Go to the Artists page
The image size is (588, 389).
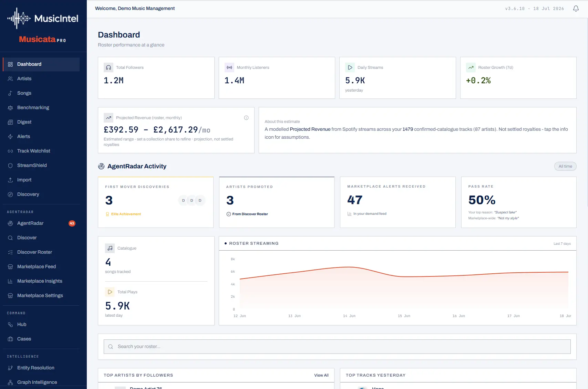coord(41,79)
